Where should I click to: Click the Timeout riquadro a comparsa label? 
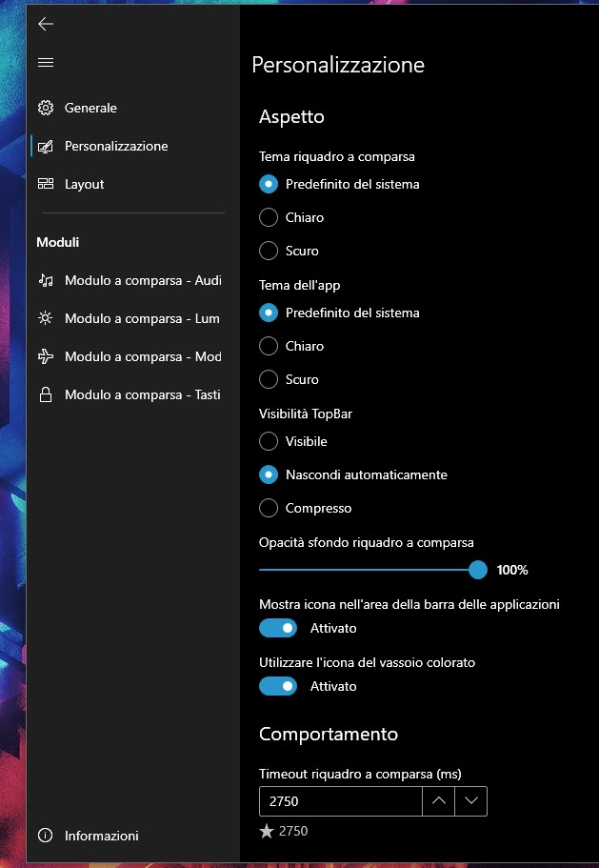tap(360, 774)
